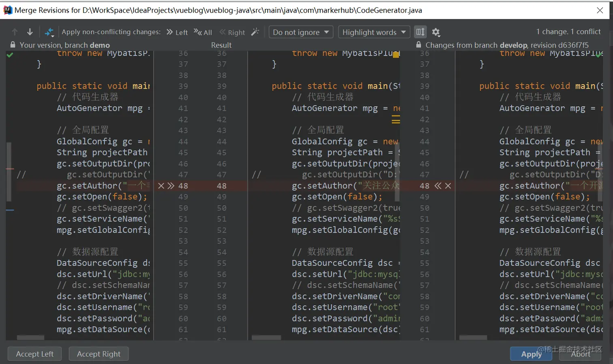
Task: Close the Merge Revisions dialog
Action: (x=600, y=10)
